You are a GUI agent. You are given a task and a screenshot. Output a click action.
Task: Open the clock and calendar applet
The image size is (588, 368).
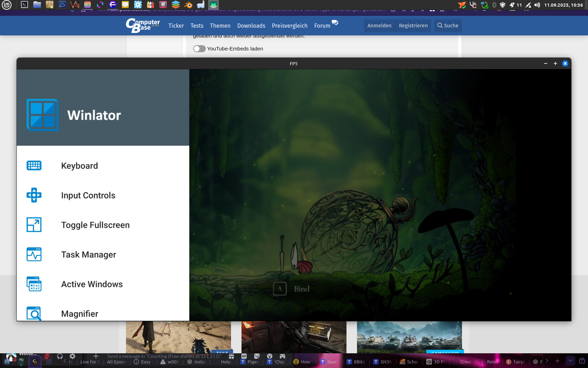point(563,5)
